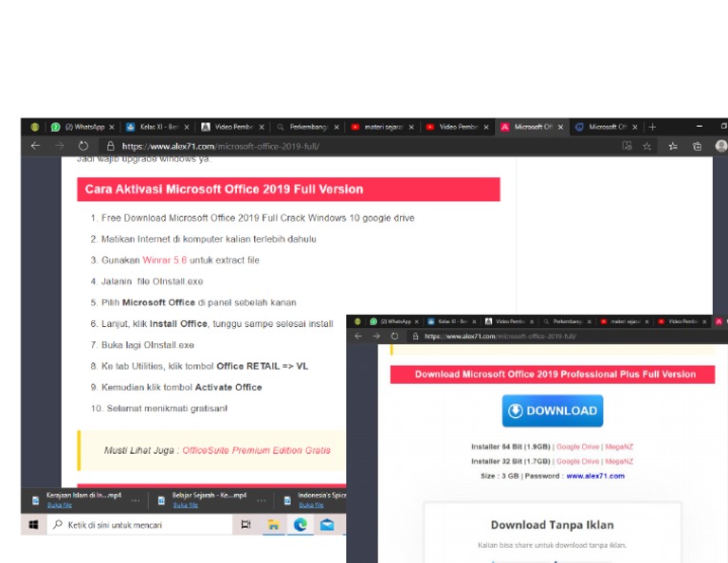Viewport: 728px width, 563px height.
Task: Open MegaNZ link for Installer 32 Bit
Action: 619,462
